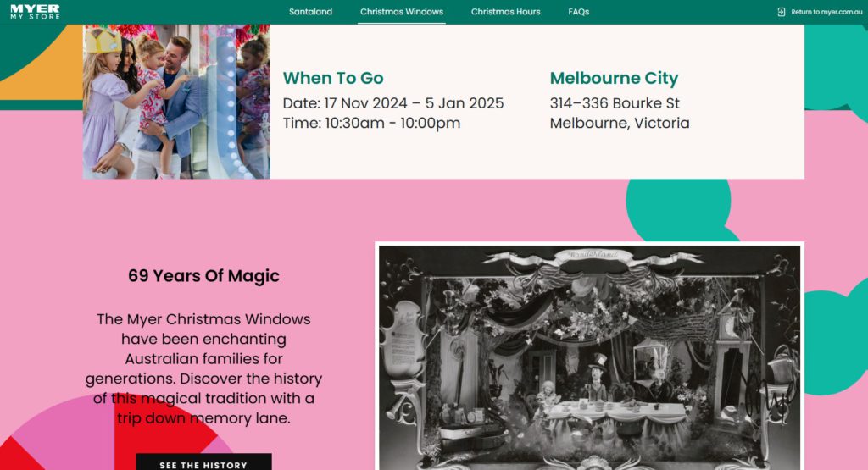This screenshot has width=868, height=470.
Task: Click the 314–336 Bourke St address line
Action: (x=615, y=103)
